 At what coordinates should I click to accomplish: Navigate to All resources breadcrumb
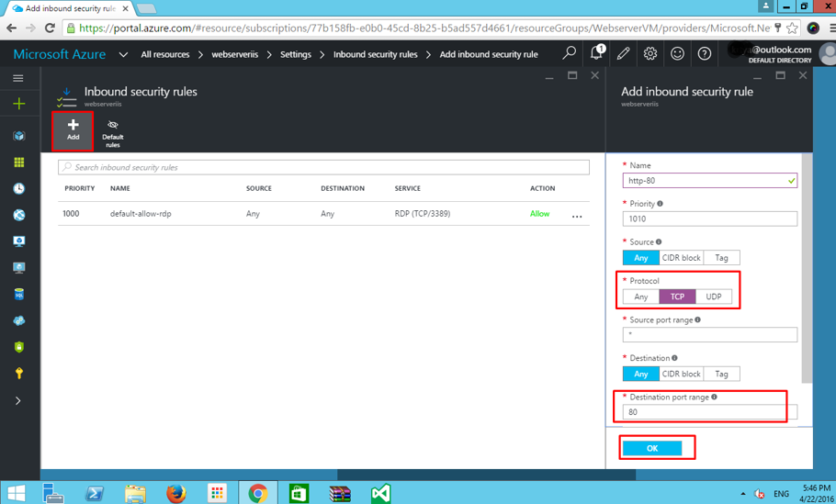[x=165, y=54]
